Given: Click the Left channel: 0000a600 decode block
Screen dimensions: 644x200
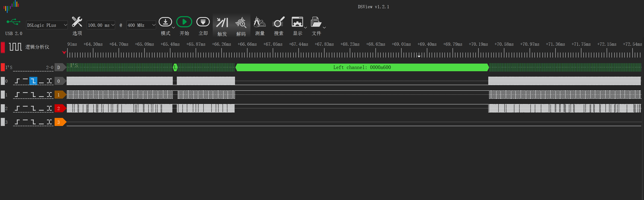Looking at the screenshot, I should coord(362,67).
